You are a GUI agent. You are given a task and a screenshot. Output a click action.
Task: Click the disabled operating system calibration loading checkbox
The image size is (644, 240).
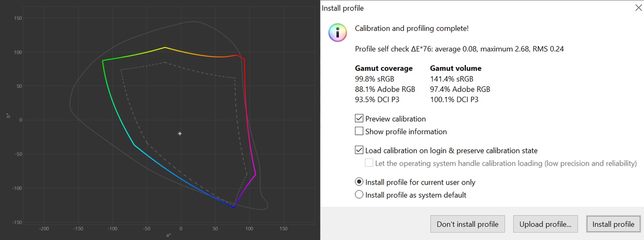[x=369, y=163]
